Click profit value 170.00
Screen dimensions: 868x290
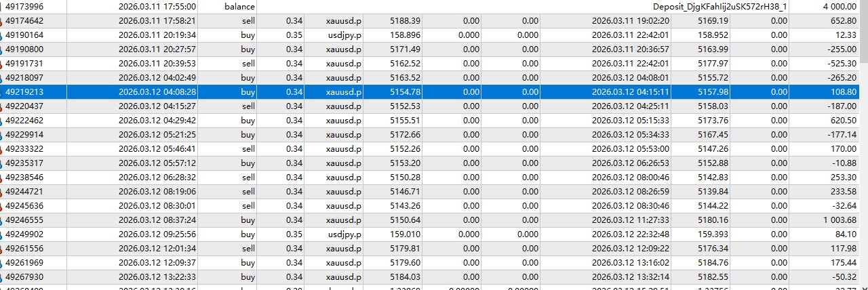(843, 148)
